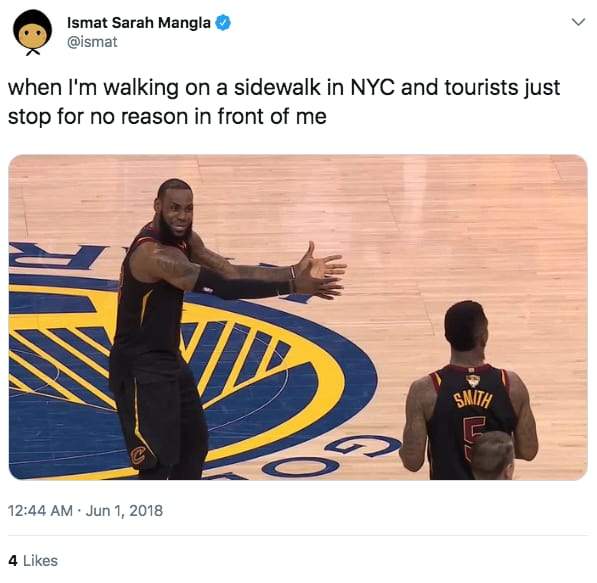Open the display name Ismat Sarah Mangla
597x583 pixels.
pyautogui.click(x=139, y=23)
